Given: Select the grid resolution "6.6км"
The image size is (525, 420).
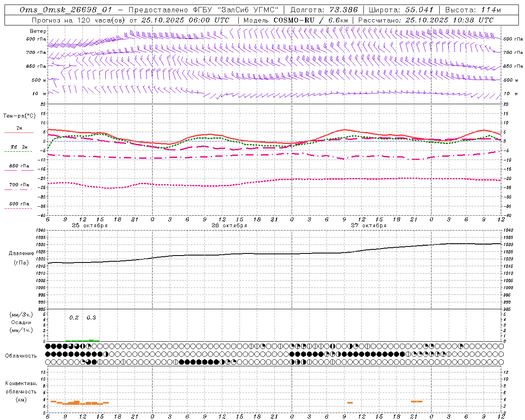Looking at the screenshot, I should (x=338, y=20).
